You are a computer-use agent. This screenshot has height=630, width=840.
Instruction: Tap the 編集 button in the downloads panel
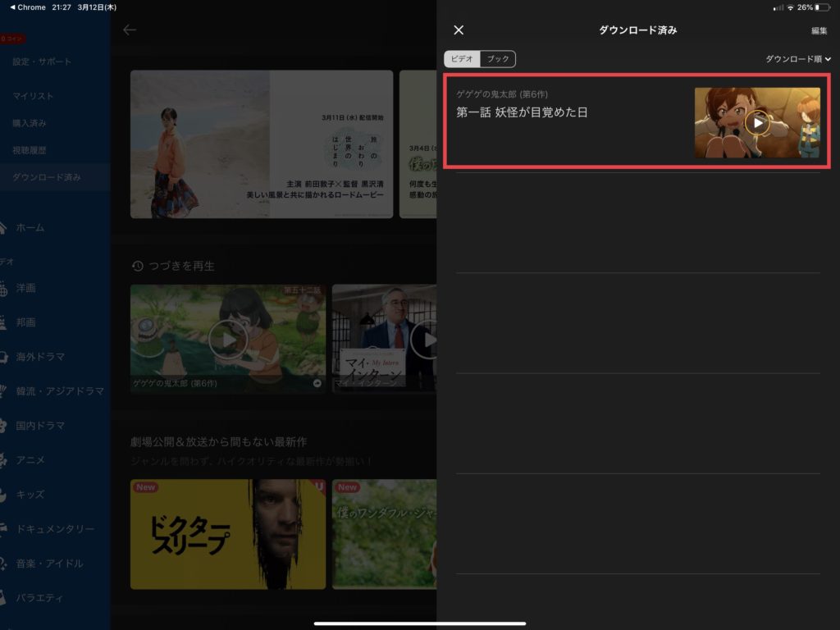coord(819,30)
